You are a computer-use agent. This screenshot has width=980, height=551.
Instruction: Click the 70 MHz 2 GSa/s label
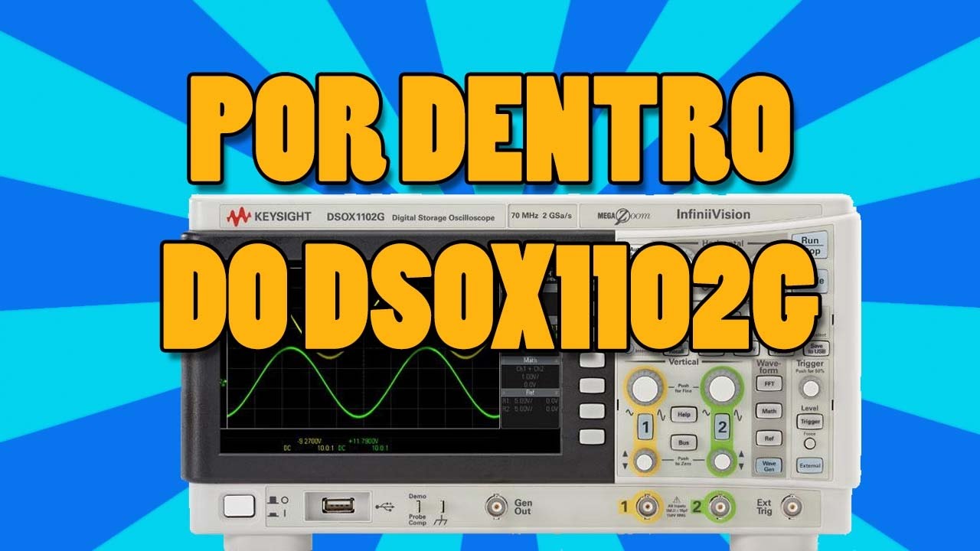pyautogui.click(x=542, y=217)
